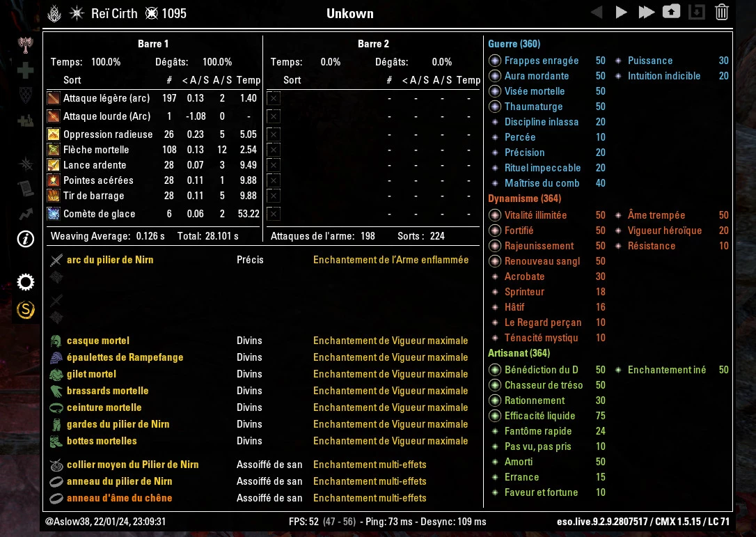Click the Tir de barrage skill icon
Viewport: 756px width, 537px height.
point(54,196)
